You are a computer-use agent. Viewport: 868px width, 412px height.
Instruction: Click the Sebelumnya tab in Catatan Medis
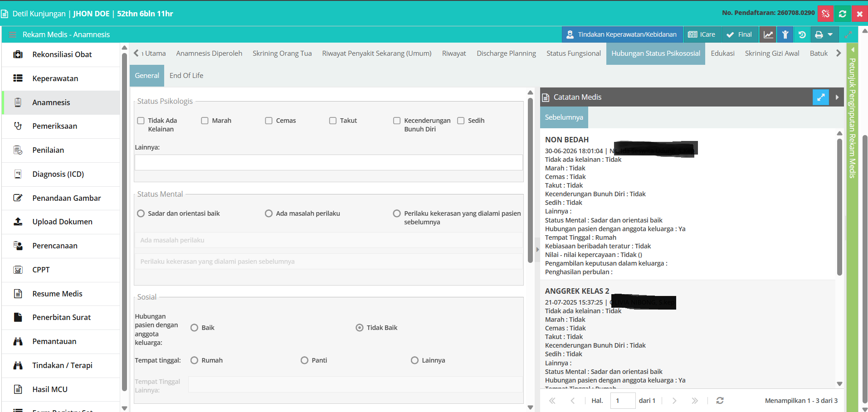click(564, 117)
